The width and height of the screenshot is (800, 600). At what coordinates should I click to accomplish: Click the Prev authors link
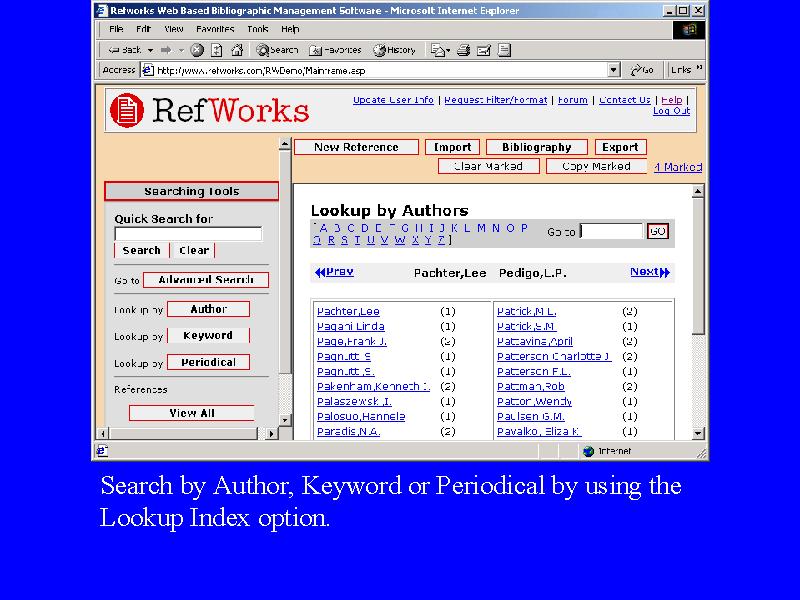(334, 272)
